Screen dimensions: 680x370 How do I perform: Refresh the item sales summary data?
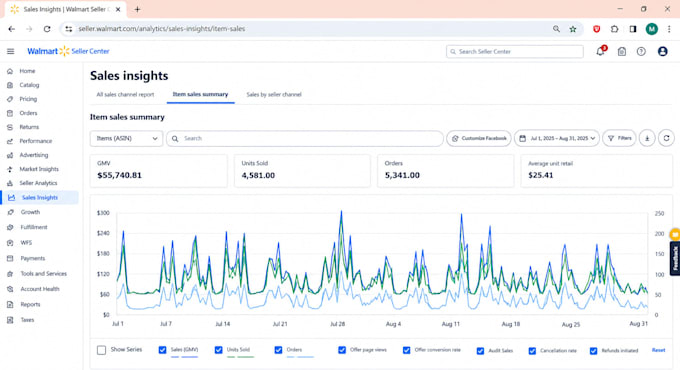coord(666,138)
